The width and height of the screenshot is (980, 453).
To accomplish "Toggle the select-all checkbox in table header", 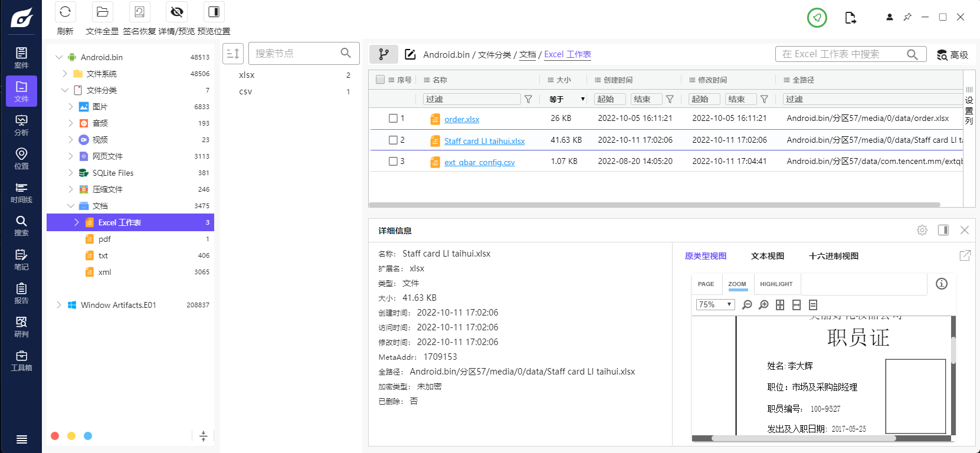I will [380, 80].
